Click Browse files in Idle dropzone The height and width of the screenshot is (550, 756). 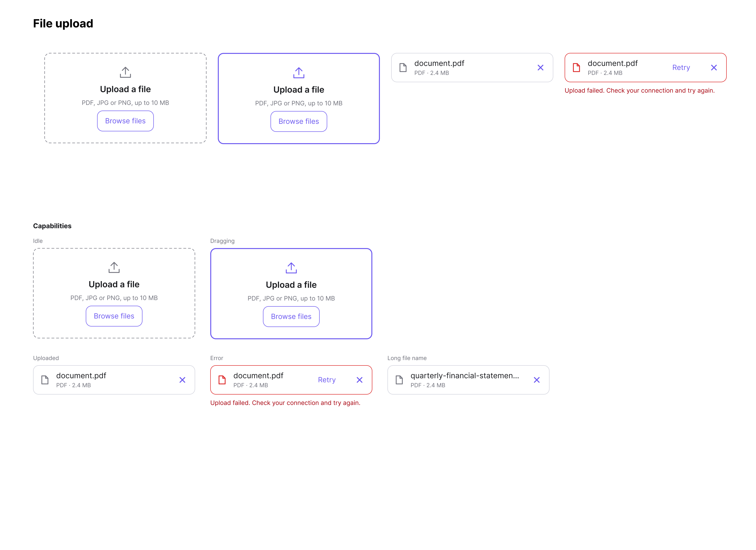click(114, 316)
